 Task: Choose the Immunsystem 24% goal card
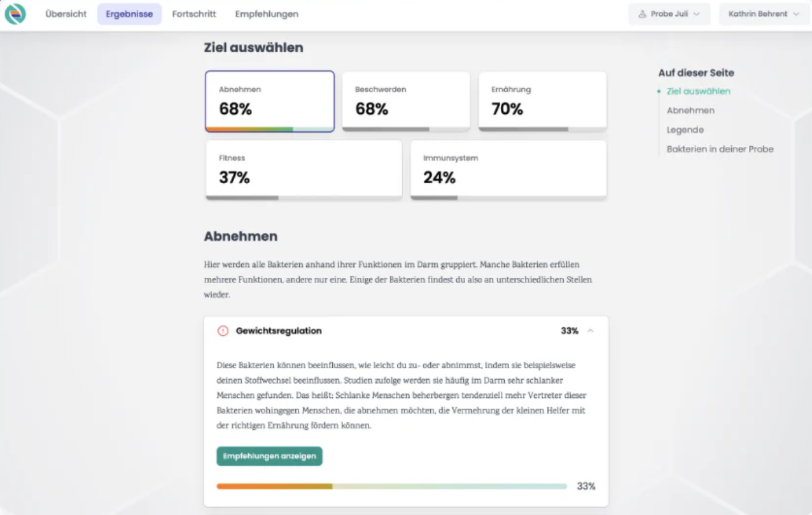pos(508,170)
